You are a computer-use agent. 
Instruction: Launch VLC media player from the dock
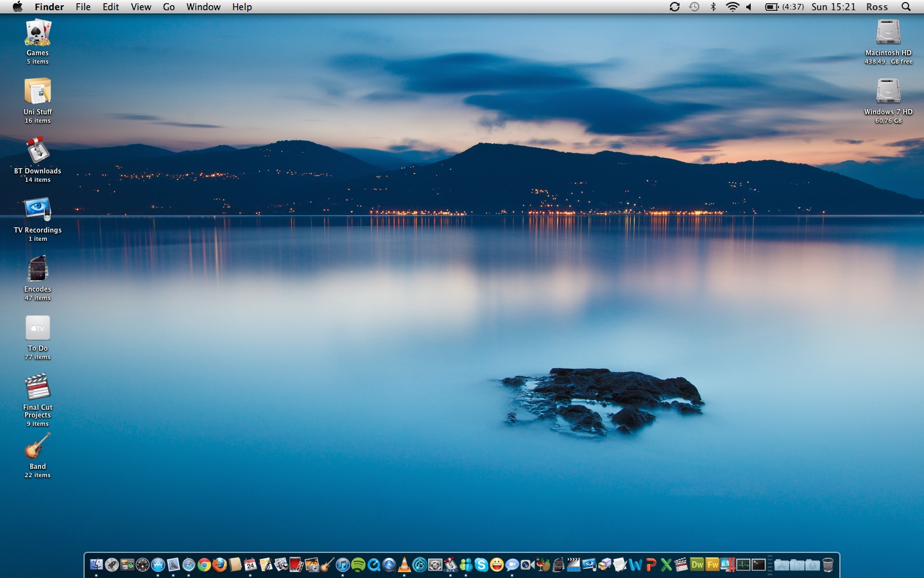(404, 565)
